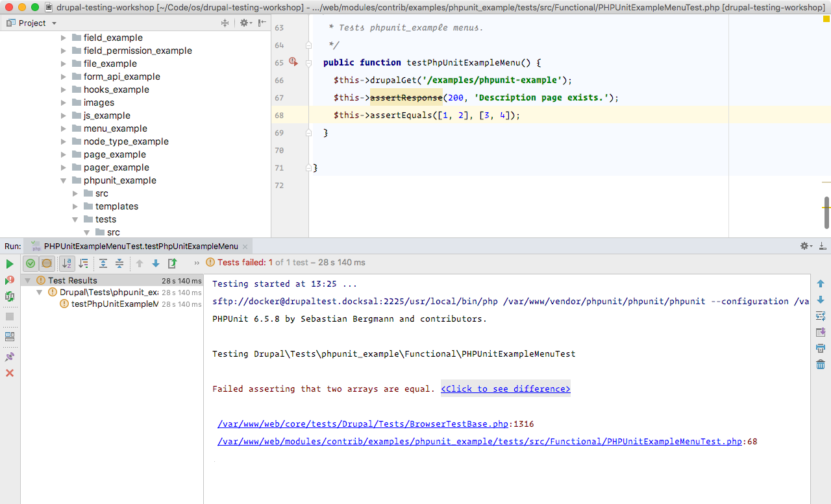Collapse the phpunit_example folder
Screen dimensions: 831x504
tap(64, 180)
